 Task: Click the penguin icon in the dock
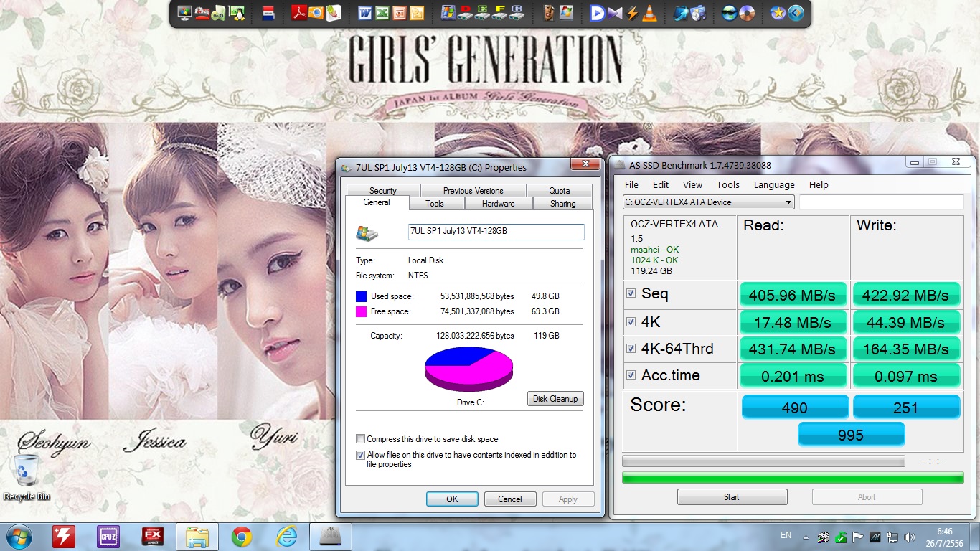[x=236, y=12]
